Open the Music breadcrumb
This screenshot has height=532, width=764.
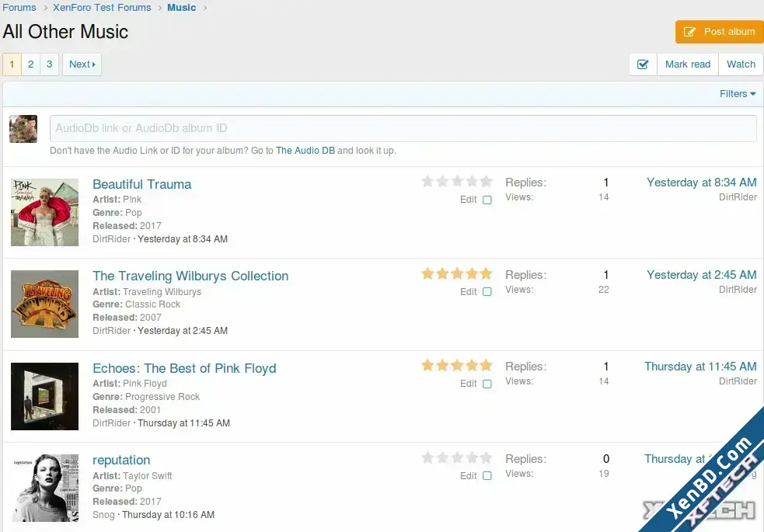[x=181, y=7]
